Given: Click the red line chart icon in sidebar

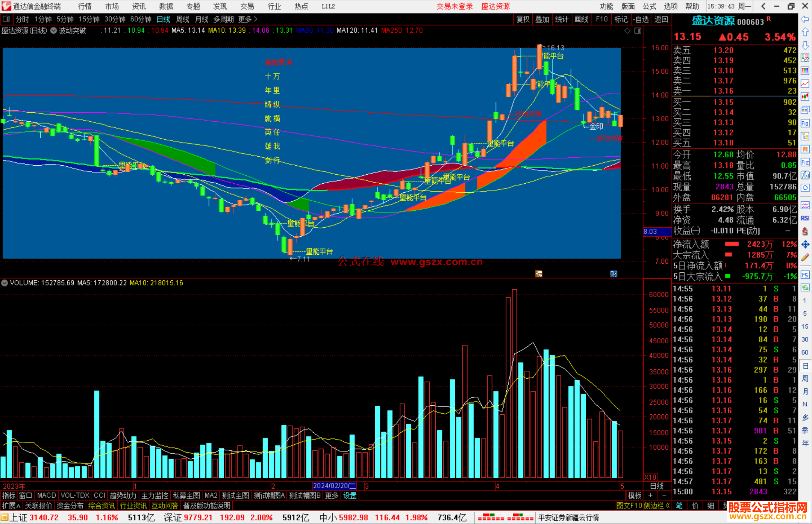Looking at the screenshot, I should [805, 83].
